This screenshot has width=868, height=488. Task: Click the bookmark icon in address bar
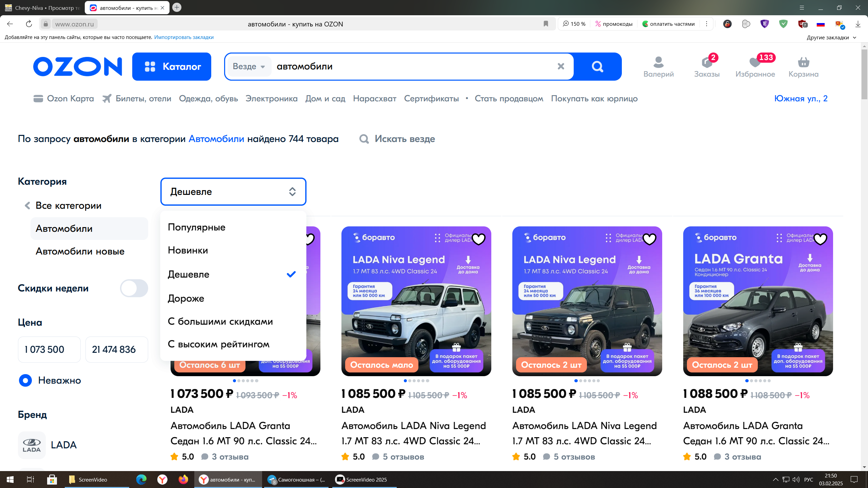[x=546, y=24]
